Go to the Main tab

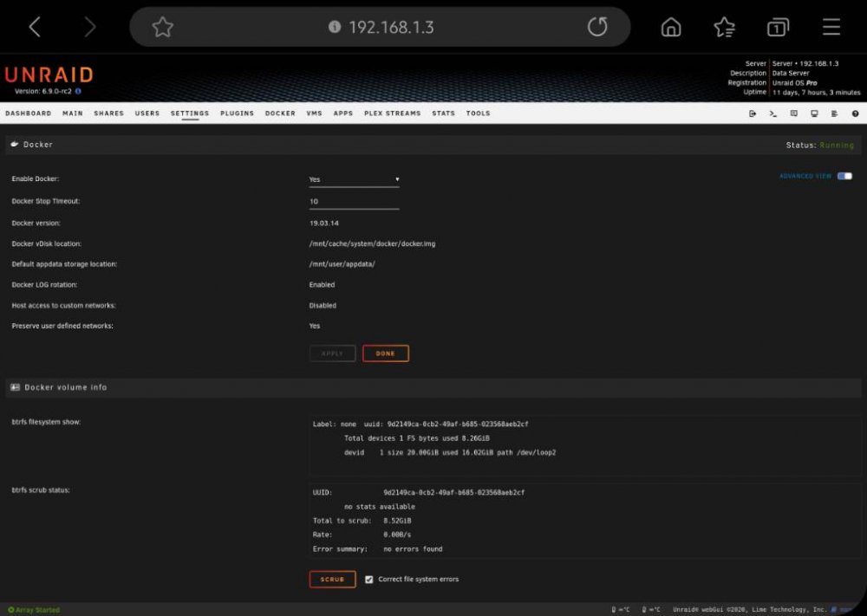[x=73, y=113]
